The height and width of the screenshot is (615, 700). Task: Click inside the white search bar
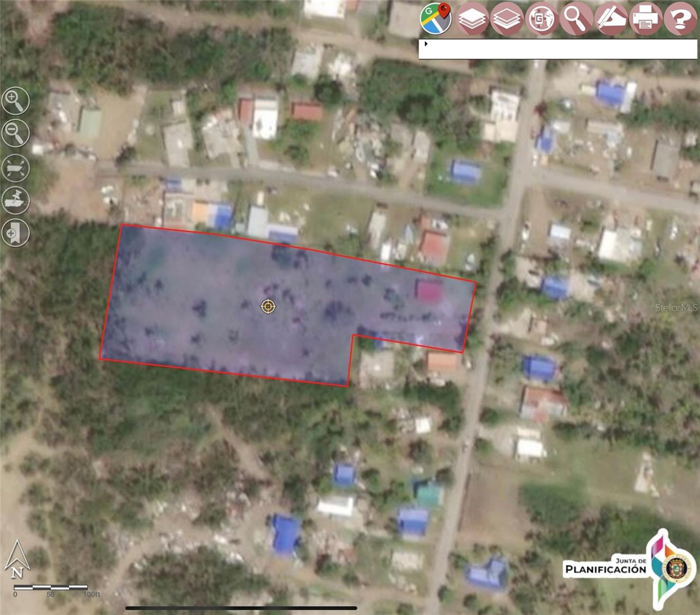[x=559, y=50]
